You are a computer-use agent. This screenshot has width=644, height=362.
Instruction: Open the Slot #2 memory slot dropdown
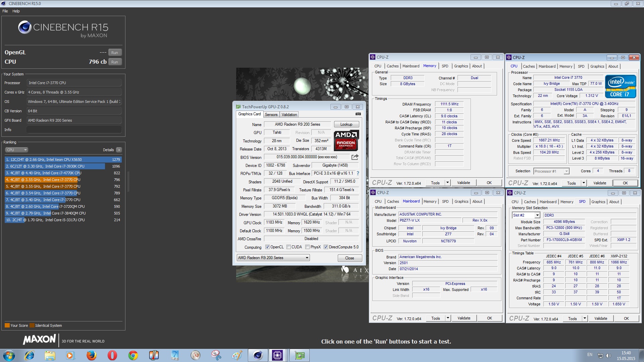coord(526,215)
